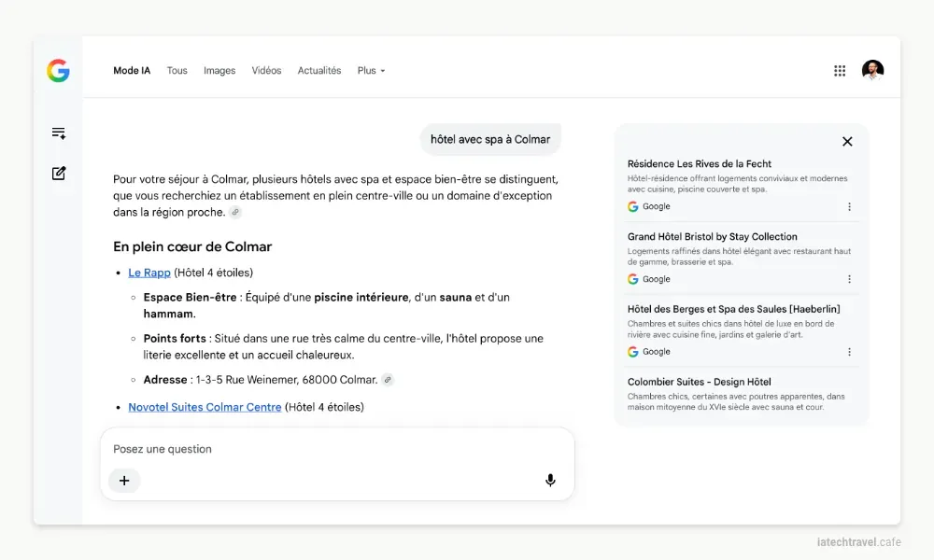Click the Adresse line 1-3-5 Rue Weinemer
Viewport: 934px width, 560px height.
point(261,380)
